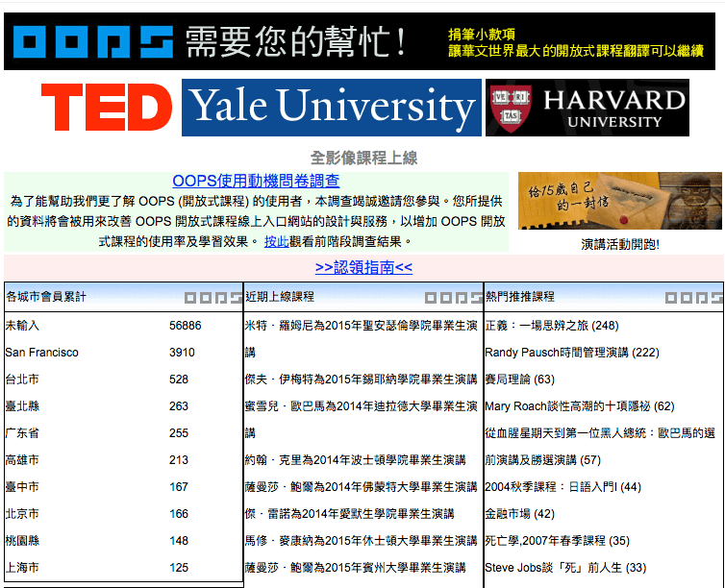
Task: Click the OOPS donation banner at top
Action: coord(360,41)
